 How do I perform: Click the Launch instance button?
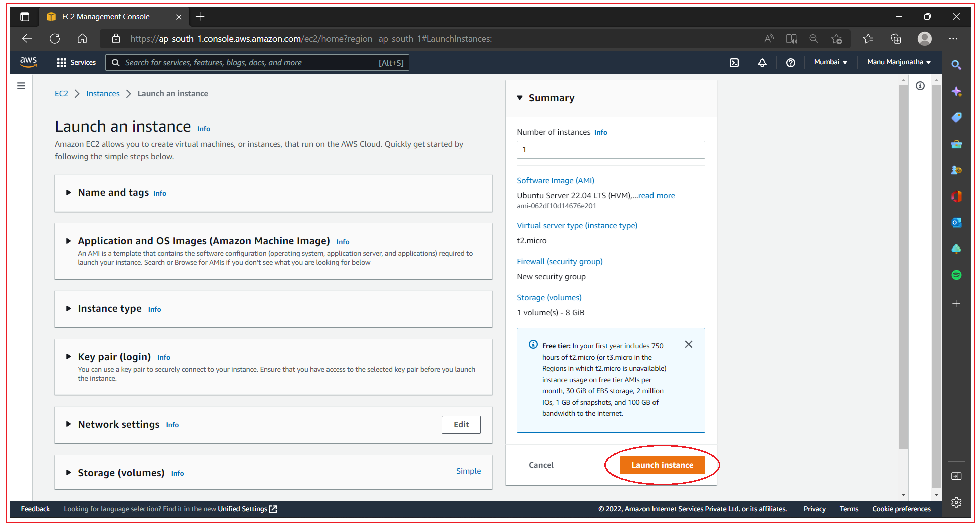(662, 465)
